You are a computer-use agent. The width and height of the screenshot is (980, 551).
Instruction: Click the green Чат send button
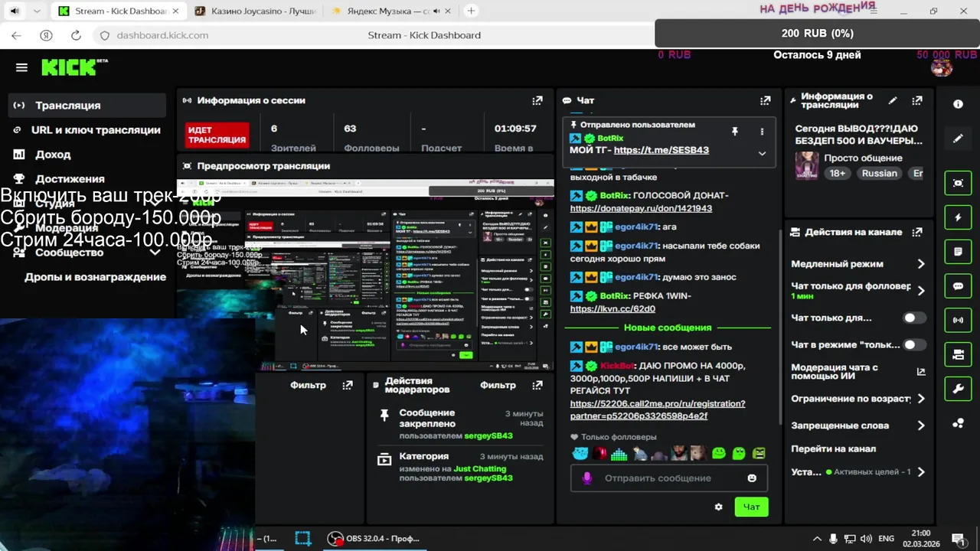[751, 507]
